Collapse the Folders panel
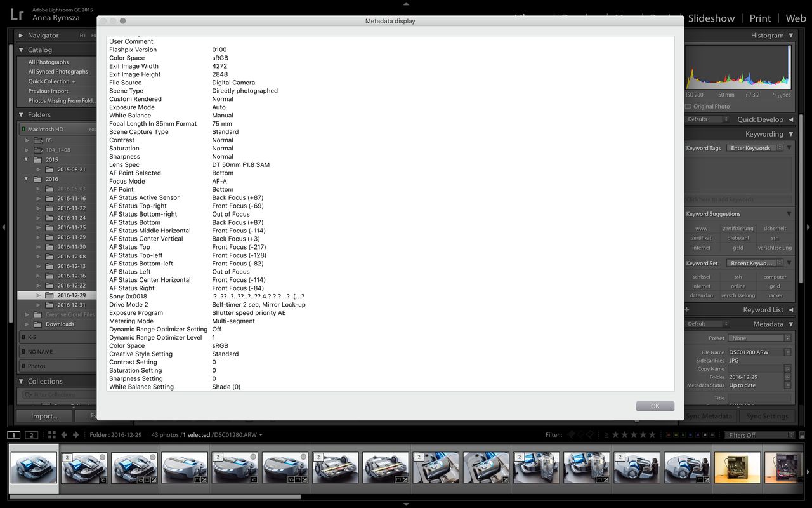The width and height of the screenshot is (812, 508). point(21,115)
